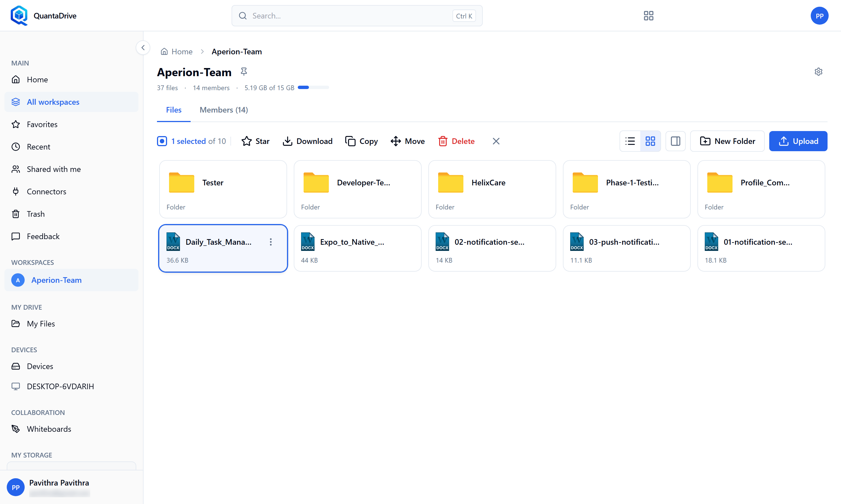Switch to list view layout

[630, 141]
